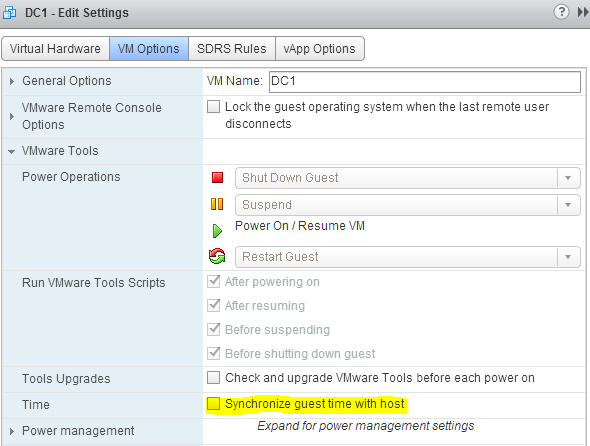590x446 pixels.
Task: Toggle After powering on script checkbox
Action: tap(213, 281)
